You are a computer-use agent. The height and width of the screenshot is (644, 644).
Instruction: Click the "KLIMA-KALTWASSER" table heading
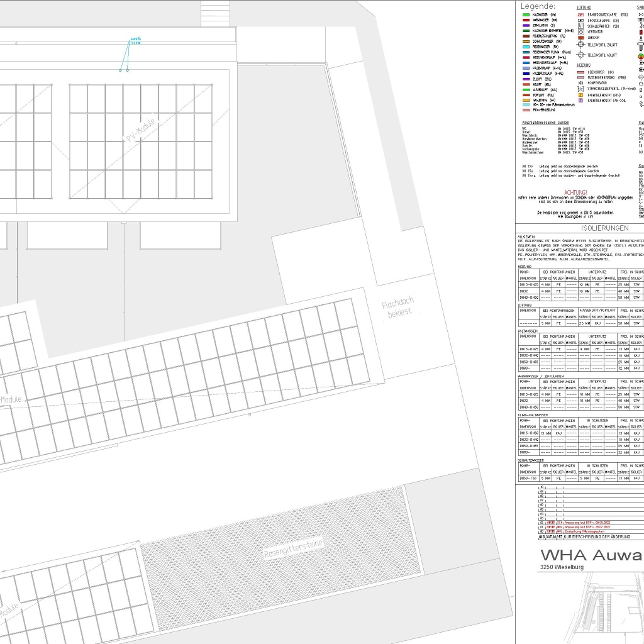(533, 415)
